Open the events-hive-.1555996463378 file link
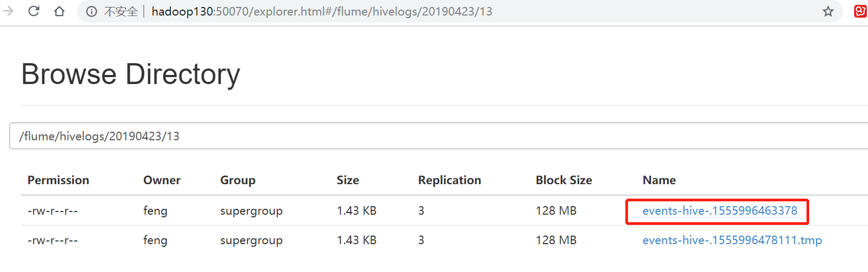Screen dimensions: 868x272 (x=719, y=211)
